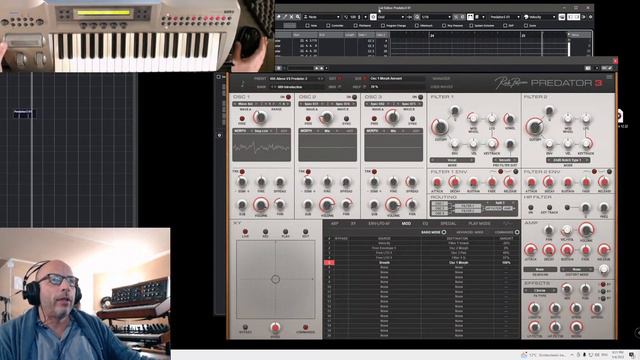The image size is (640, 360).
Task: Click the XY Edit button
Action: [x=305, y=232]
